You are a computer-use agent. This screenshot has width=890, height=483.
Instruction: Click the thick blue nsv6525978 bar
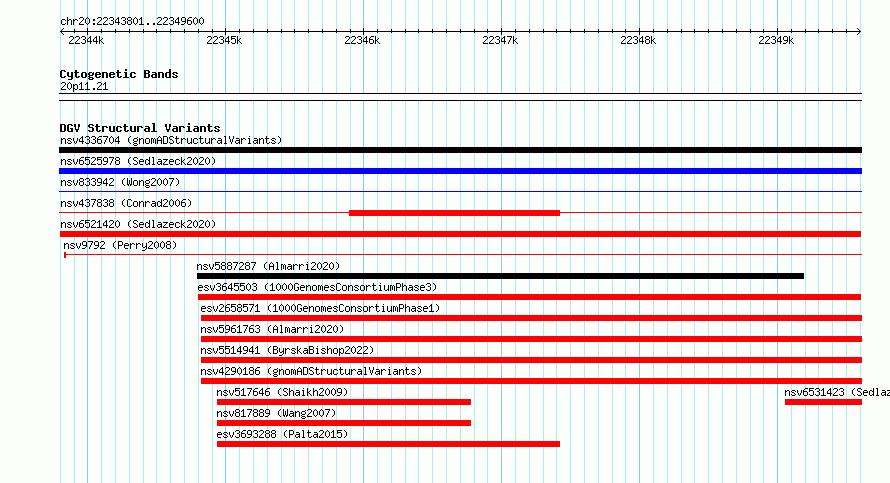point(460,171)
